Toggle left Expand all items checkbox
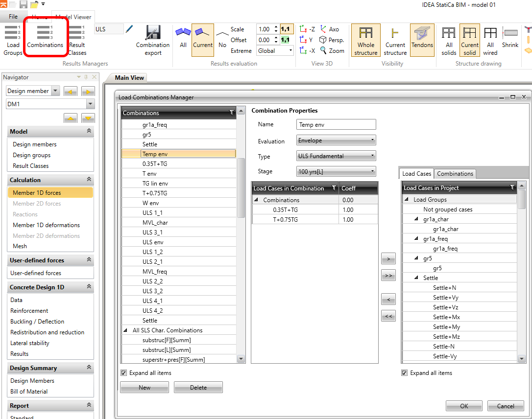 coord(123,373)
